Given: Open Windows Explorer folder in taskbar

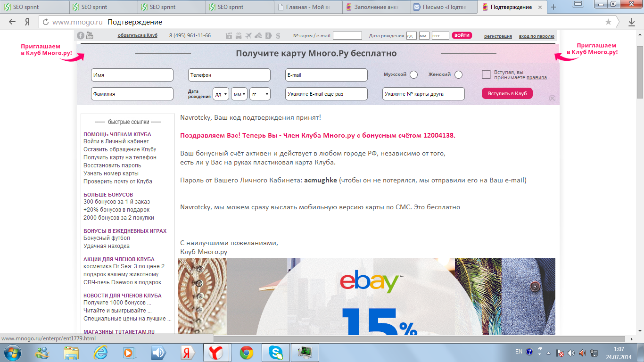Looking at the screenshot, I should (71, 352).
